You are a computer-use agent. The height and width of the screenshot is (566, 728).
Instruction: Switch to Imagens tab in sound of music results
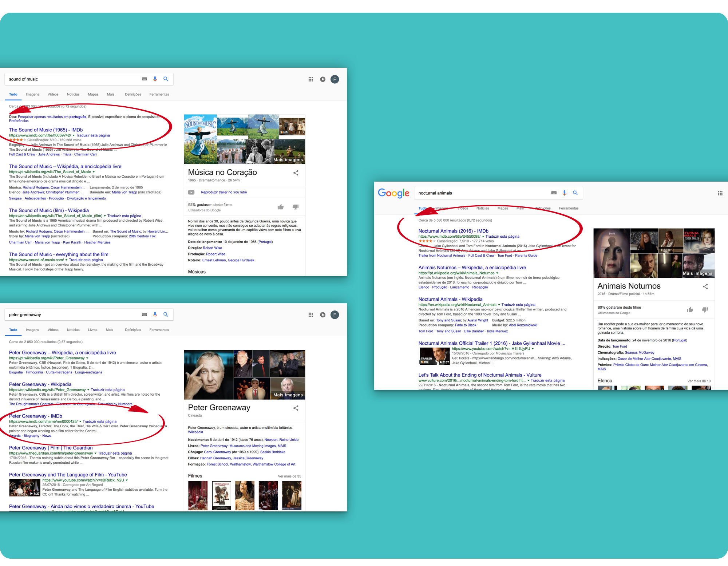(x=32, y=94)
